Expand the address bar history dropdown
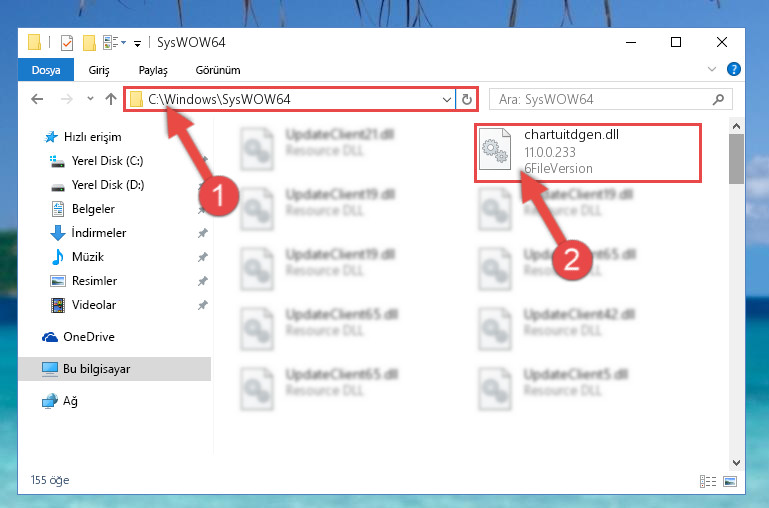 pyautogui.click(x=446, y=100)
